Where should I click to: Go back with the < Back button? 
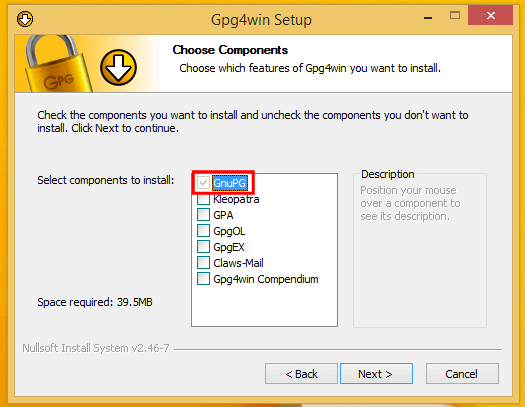tap(301, 374)
